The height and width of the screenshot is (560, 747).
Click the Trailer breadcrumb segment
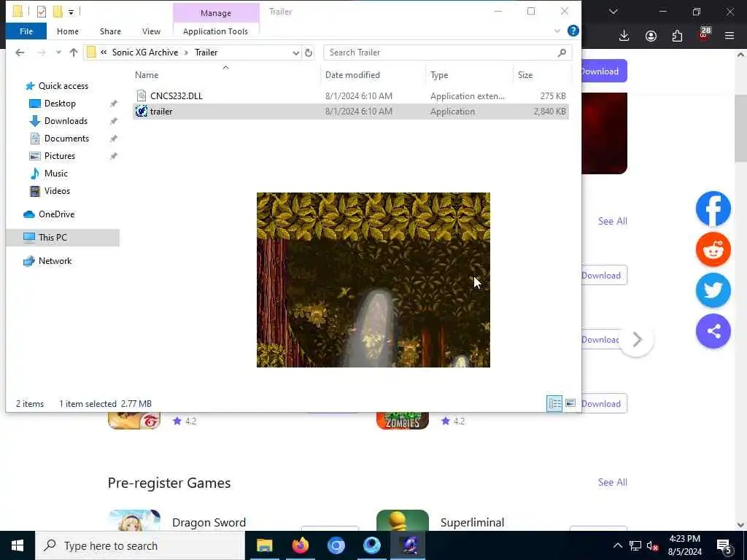(206, 52)
